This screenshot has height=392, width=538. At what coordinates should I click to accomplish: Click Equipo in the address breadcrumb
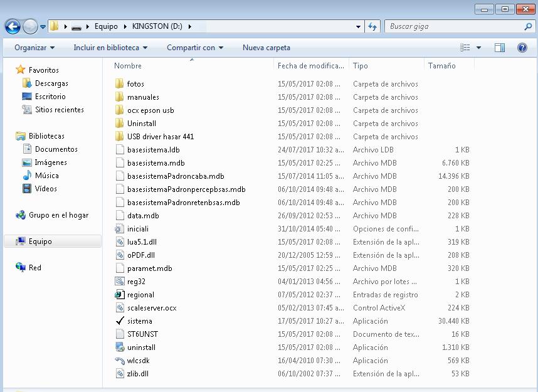(106, 26)
